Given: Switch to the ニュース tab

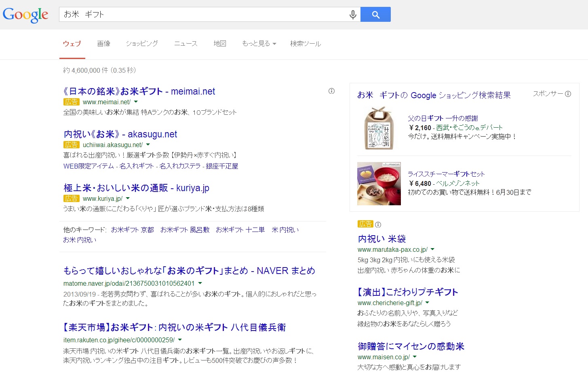Looking at the screenshot, I should 186,44.
